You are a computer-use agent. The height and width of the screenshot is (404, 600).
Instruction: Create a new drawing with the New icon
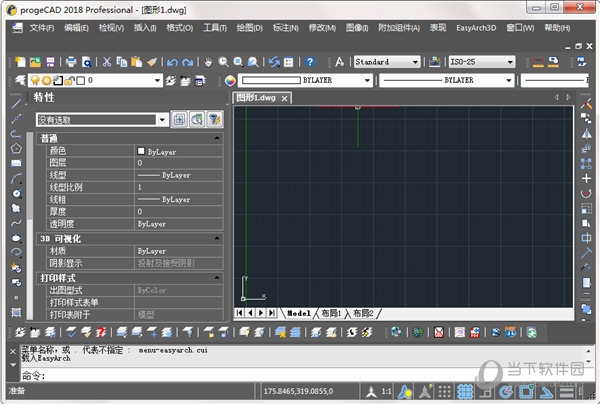[x=20, y=62]
